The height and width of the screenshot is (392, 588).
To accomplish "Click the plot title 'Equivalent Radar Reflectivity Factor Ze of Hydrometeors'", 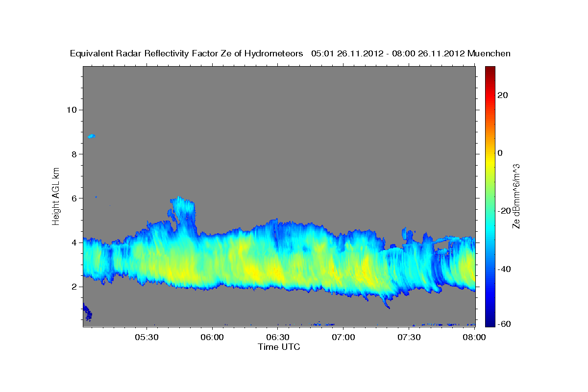I will pyautogui.click(x=187, y=54).
